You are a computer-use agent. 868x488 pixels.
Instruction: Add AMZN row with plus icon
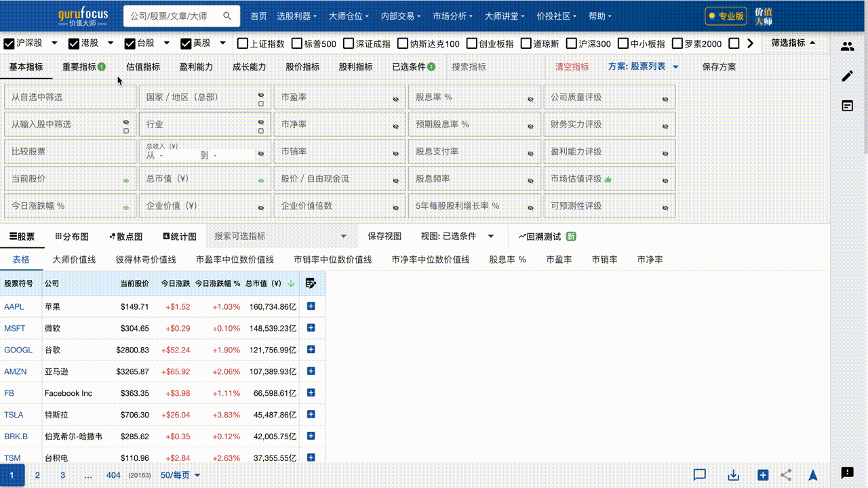click(311, 371)
